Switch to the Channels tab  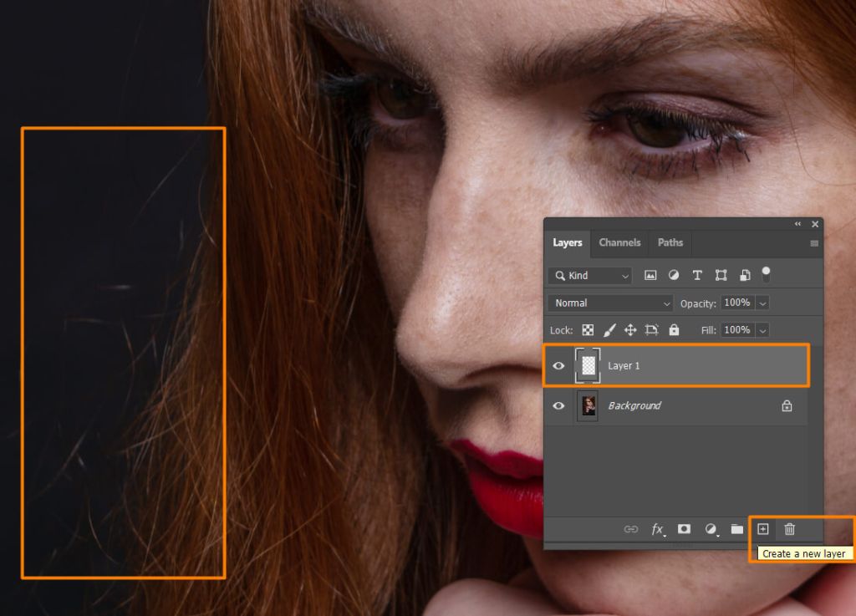pyautogui.click(x=619, y=243)
